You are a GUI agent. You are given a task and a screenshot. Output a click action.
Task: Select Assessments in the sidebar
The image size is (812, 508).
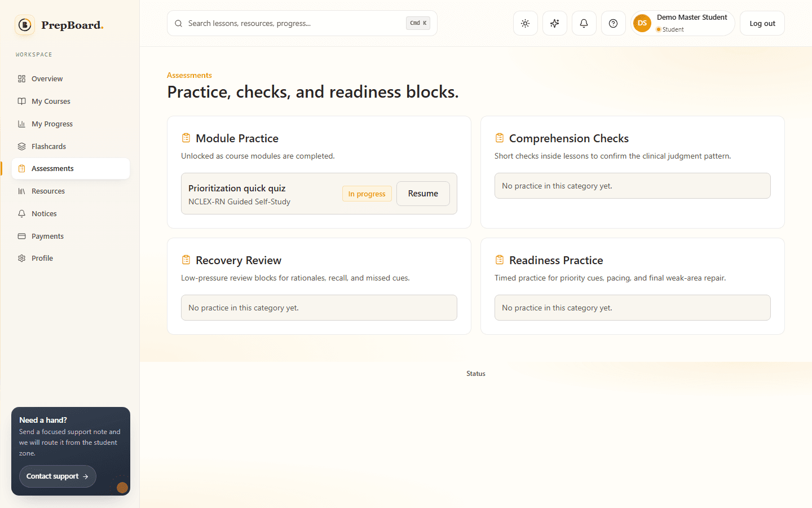pos(70,168)
